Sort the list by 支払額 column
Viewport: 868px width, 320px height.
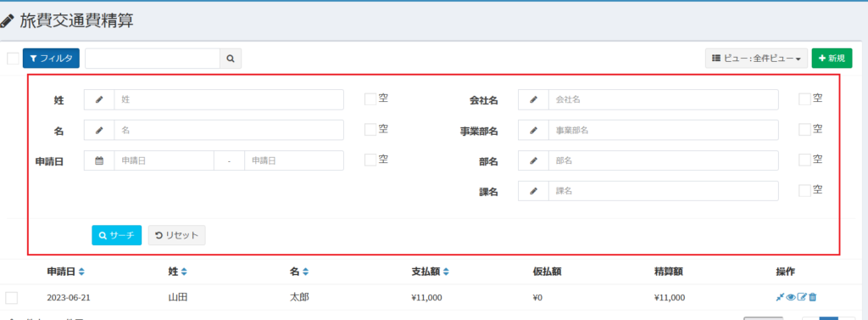[446, 272]
